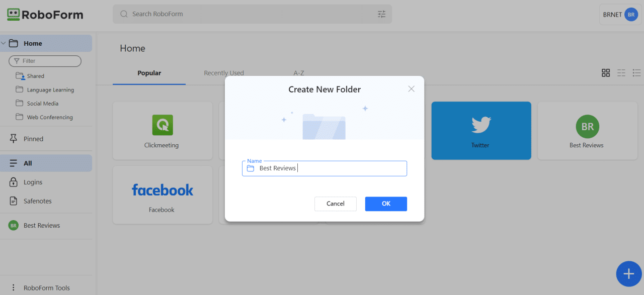Switch to detailed list view icon
This screenshot has height=295, width=644.
[636, 72]
